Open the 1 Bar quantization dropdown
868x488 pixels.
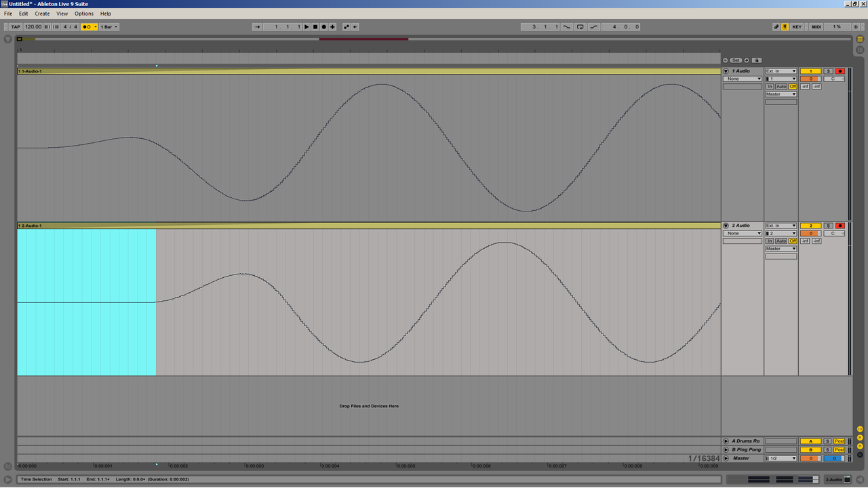point(109,27)
